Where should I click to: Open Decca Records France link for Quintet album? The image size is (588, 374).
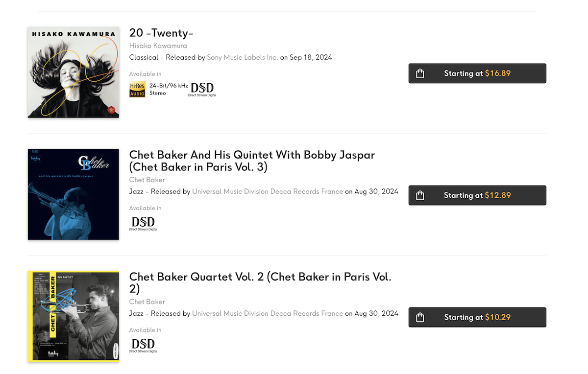(268, 191)
